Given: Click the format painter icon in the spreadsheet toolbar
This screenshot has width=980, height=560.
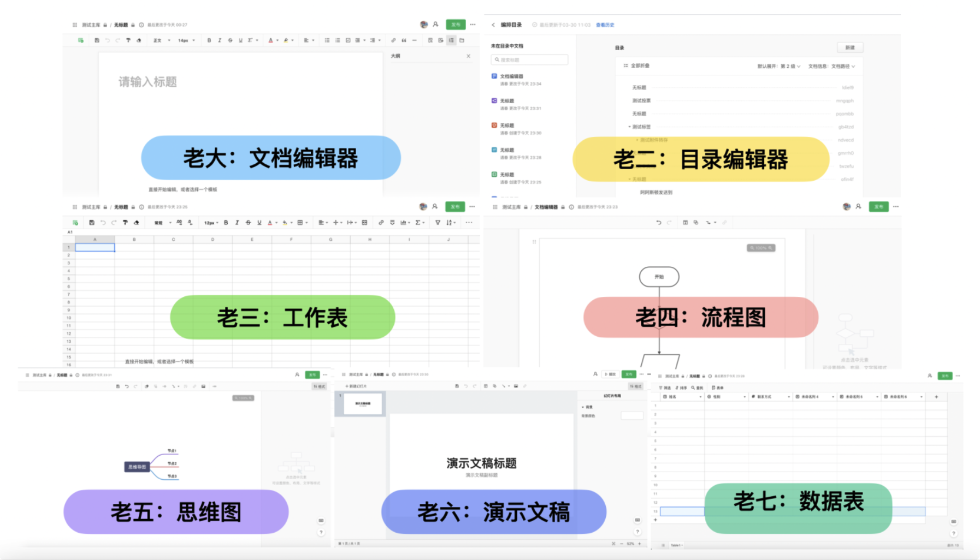Looking at the screenshot, I should 125,223.
